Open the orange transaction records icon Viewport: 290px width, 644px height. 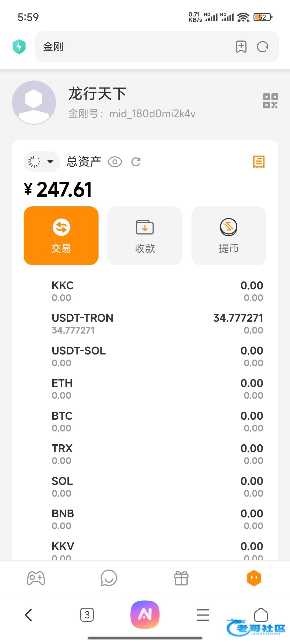point(259,162)
